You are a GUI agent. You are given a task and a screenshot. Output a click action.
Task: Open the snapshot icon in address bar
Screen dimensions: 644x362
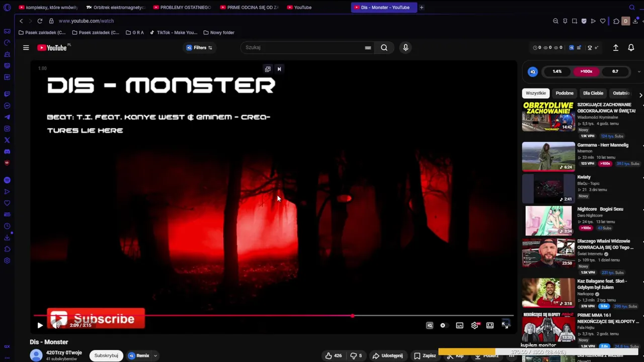[x=575, y=21]
